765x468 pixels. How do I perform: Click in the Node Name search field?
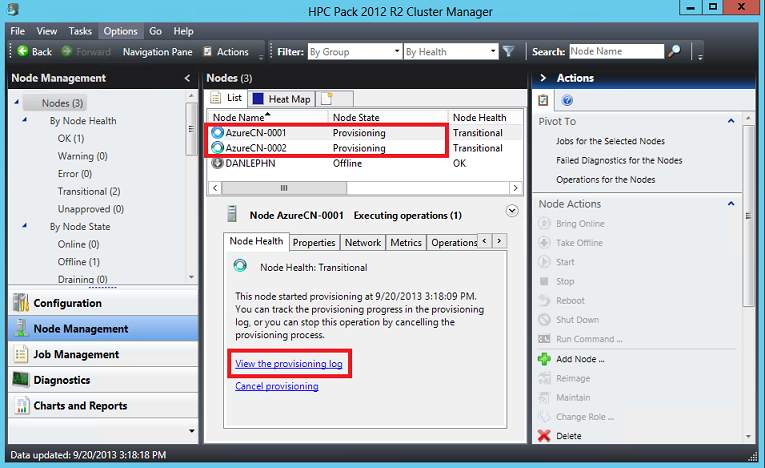[x=614, y=51]
